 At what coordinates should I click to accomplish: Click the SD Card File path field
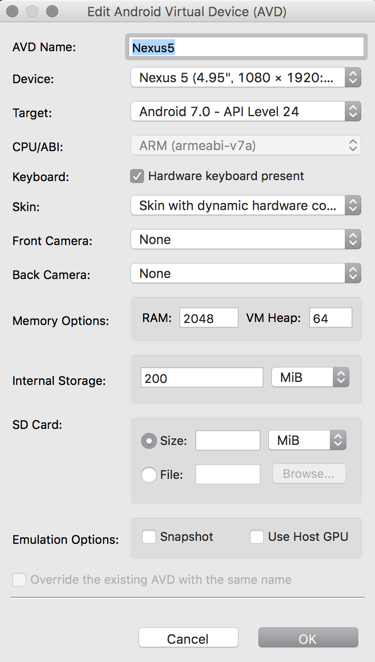click(x=228, y=475)
